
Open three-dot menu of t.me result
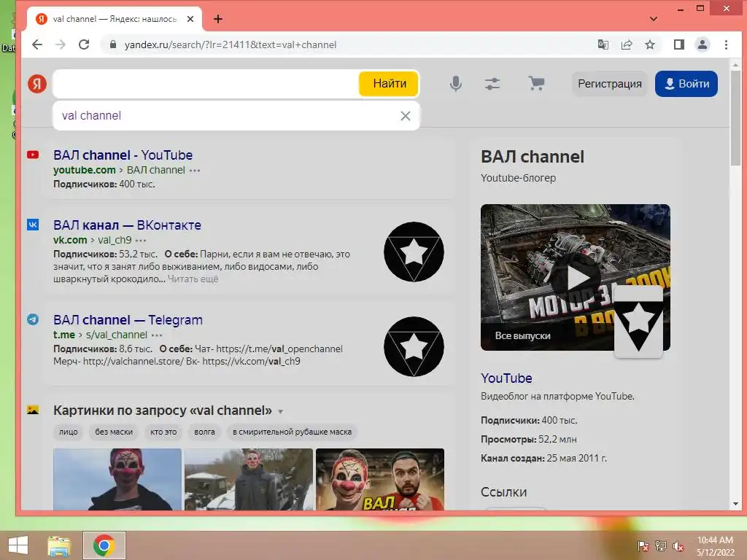[x=157, y=335]
